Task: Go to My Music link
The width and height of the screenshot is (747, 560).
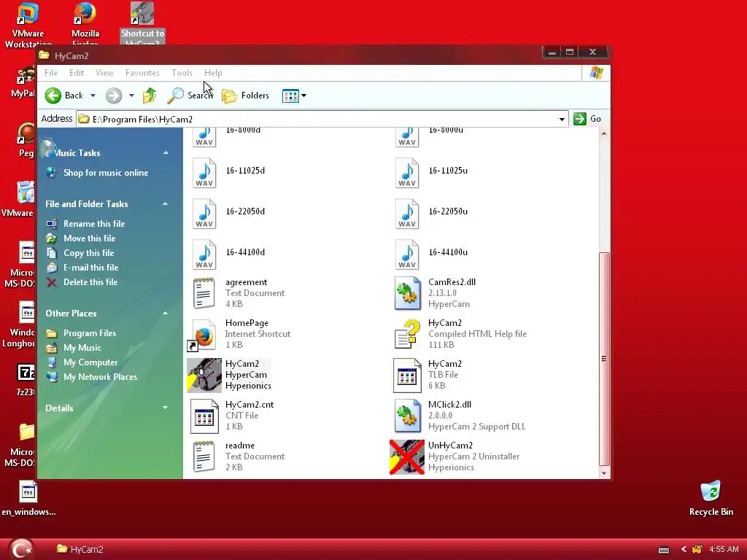Action: (x=82, y=348)
